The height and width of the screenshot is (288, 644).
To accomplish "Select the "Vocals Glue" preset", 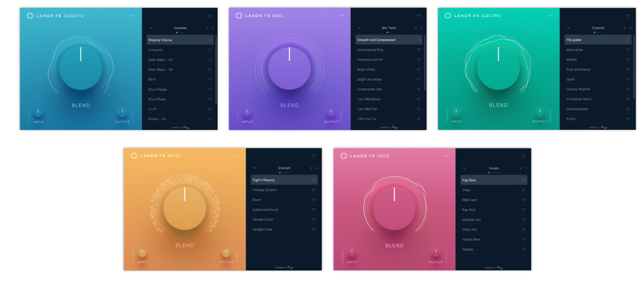I will tap(494, 239).
